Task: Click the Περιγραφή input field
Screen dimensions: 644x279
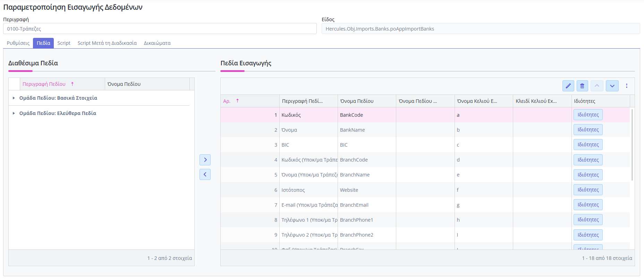Action: [x=160, y=29]
